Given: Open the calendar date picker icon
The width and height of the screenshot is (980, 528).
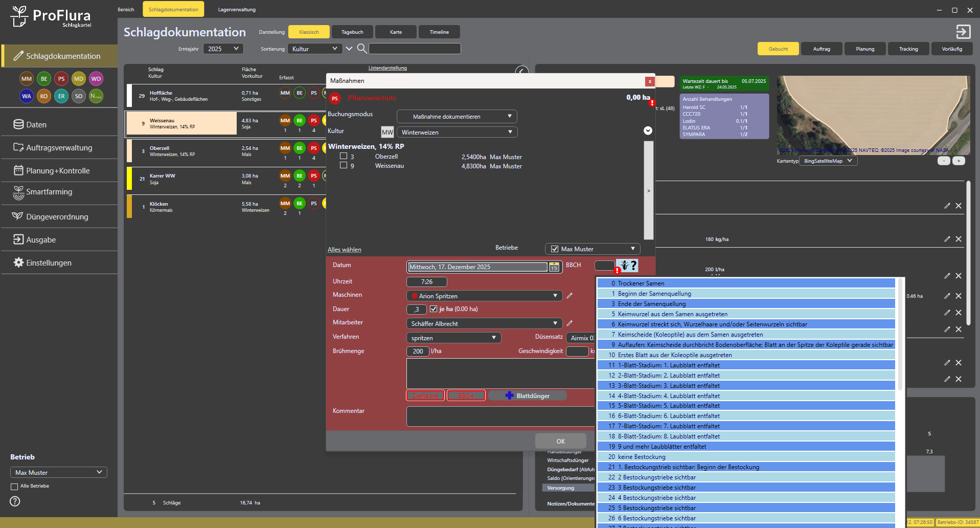Looking at the screenshot, I should 554,267.
